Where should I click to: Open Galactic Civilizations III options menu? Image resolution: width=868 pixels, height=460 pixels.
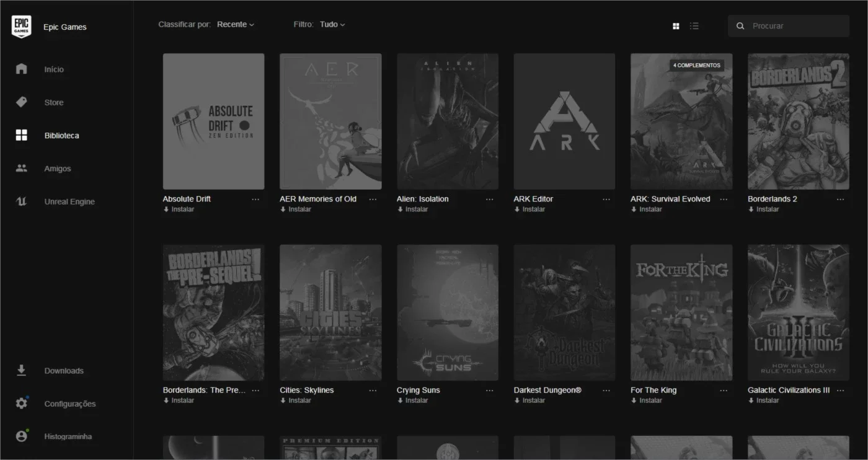pos(841,391)
